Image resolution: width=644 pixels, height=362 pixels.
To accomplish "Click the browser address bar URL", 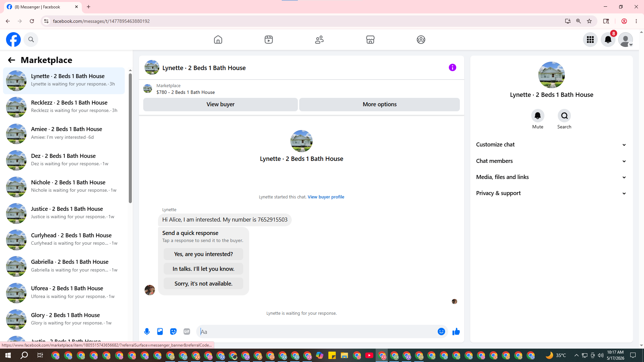I will 101,21.
